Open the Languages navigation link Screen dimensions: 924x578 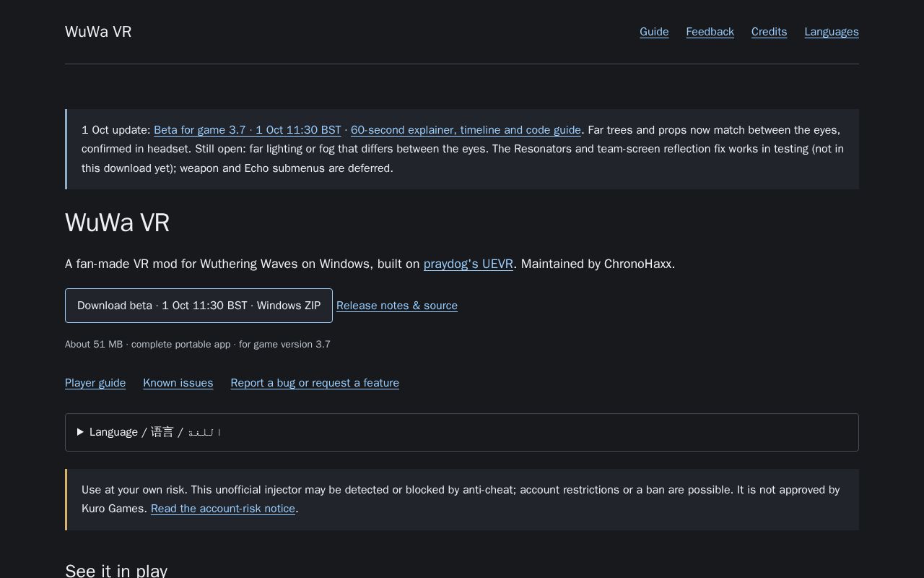click(832, 32)
